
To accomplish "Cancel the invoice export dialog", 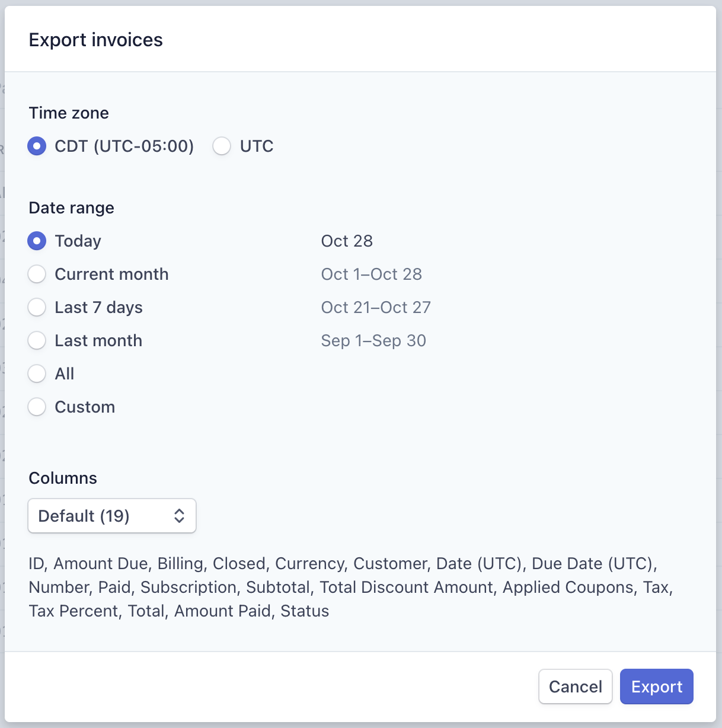I will tap(576, 687).
